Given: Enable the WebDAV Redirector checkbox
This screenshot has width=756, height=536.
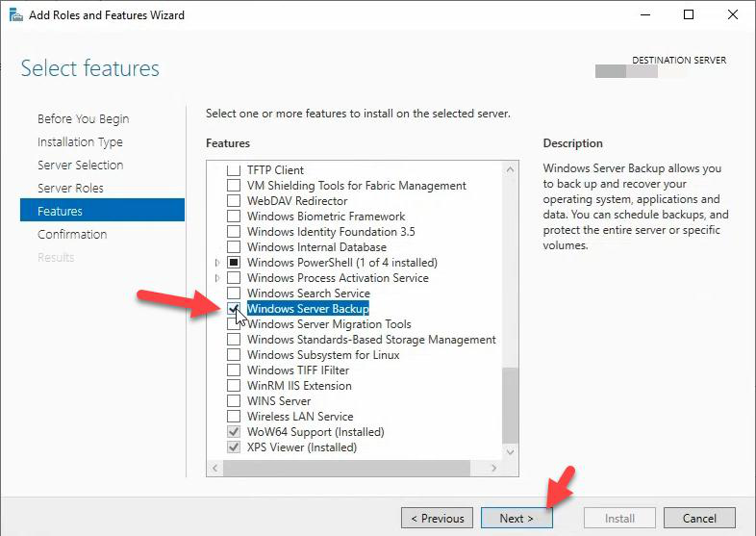Looking at the screenshot, I should [x=234, y=201].
